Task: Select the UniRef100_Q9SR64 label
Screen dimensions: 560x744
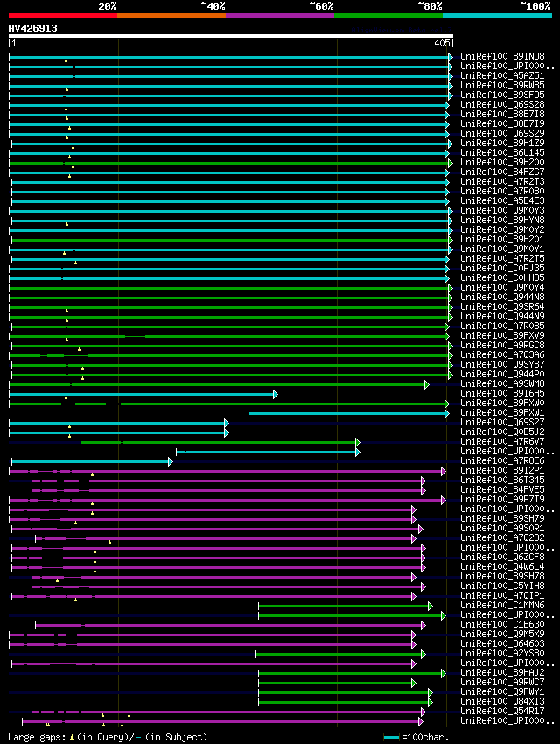Action: point(502,306)
